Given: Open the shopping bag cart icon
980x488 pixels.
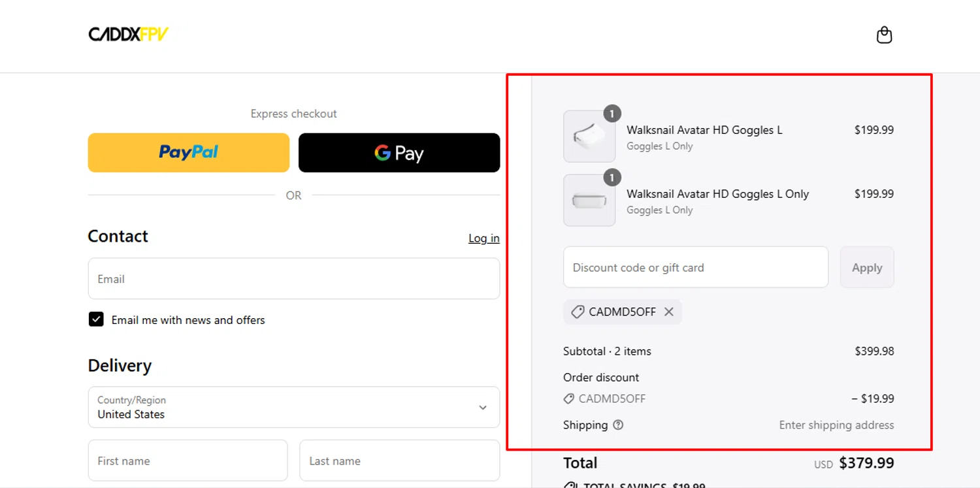Looking at the screenshot, I should coord(884,35).
